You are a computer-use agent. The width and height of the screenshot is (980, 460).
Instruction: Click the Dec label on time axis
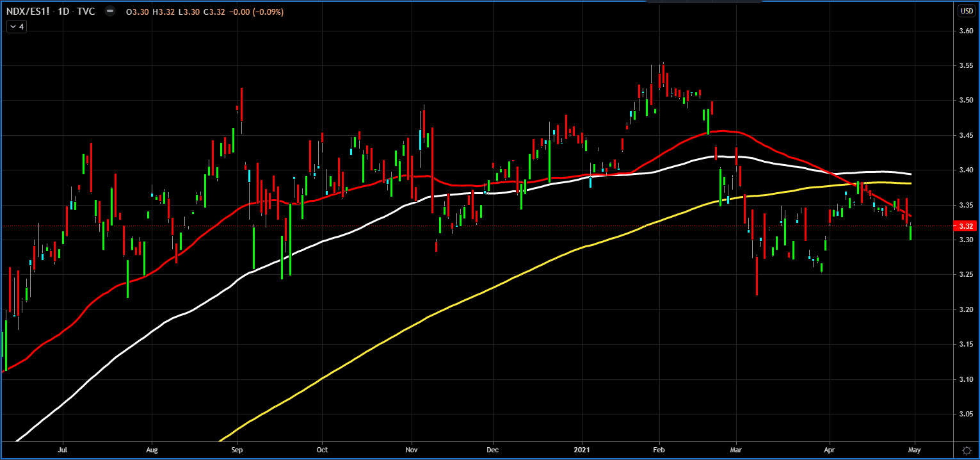tap(493, 450)
